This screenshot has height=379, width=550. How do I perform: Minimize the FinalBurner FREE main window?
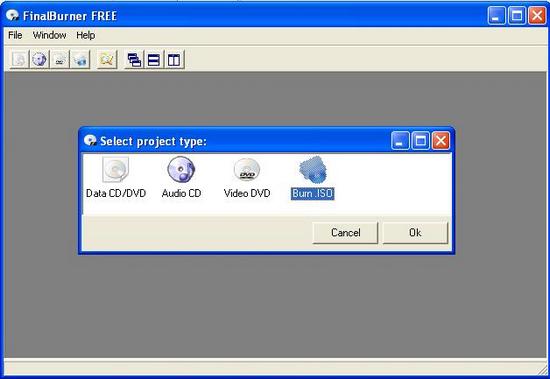(x=497, y=16)
